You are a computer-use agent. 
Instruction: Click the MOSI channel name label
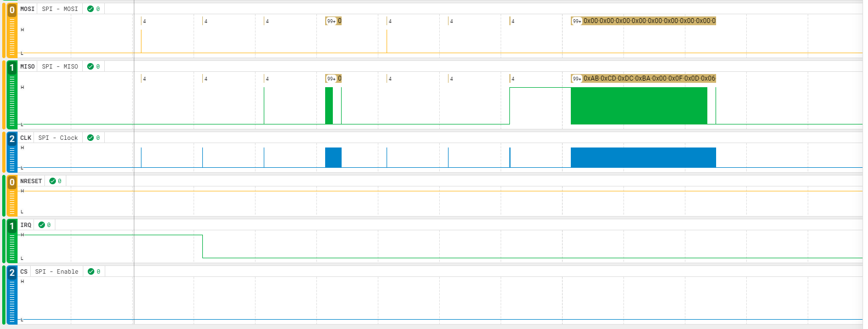click(x=27, y=9)
